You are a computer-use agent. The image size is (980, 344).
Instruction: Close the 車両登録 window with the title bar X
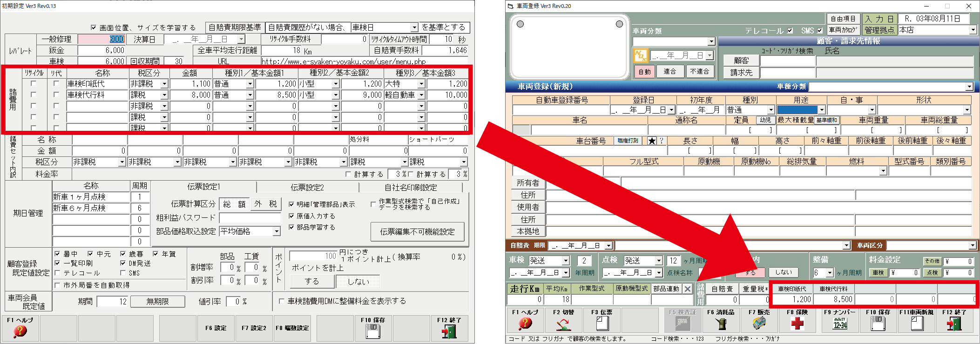click(x=969, y=6)
